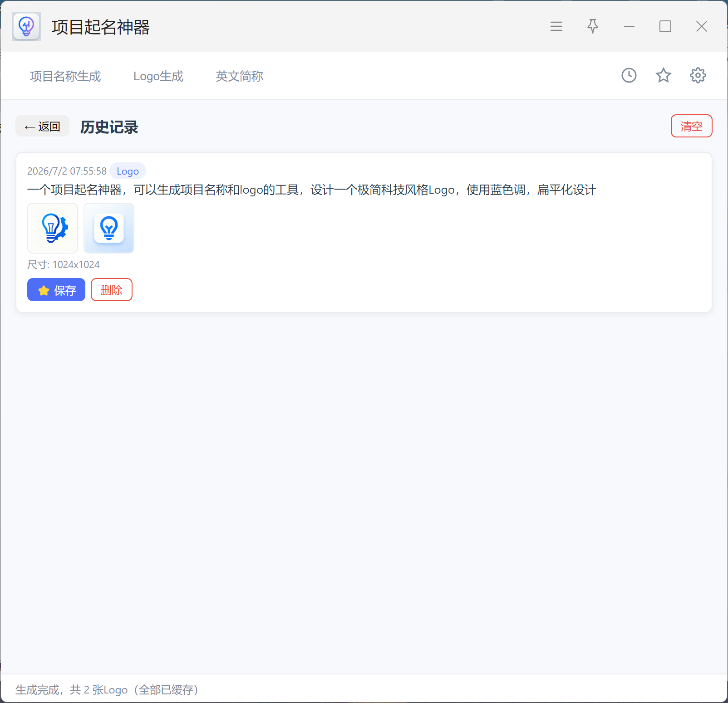This screenshot has height=703, width=728.
Task: Minimize the window
Action: coord(629,26)
